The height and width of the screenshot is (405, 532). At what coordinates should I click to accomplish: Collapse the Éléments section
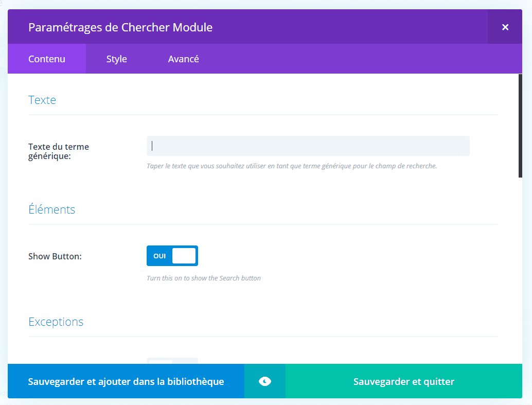51,209
